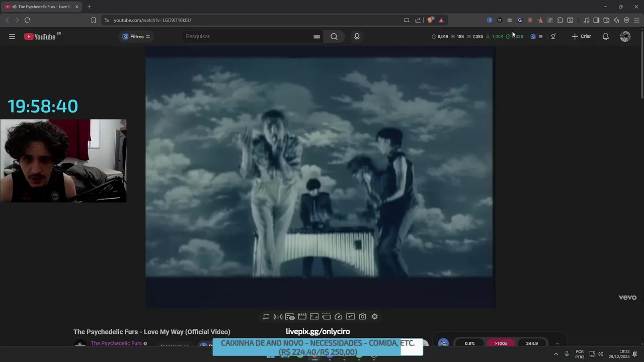Open the Brave VPN shield icon

[626, 20]
